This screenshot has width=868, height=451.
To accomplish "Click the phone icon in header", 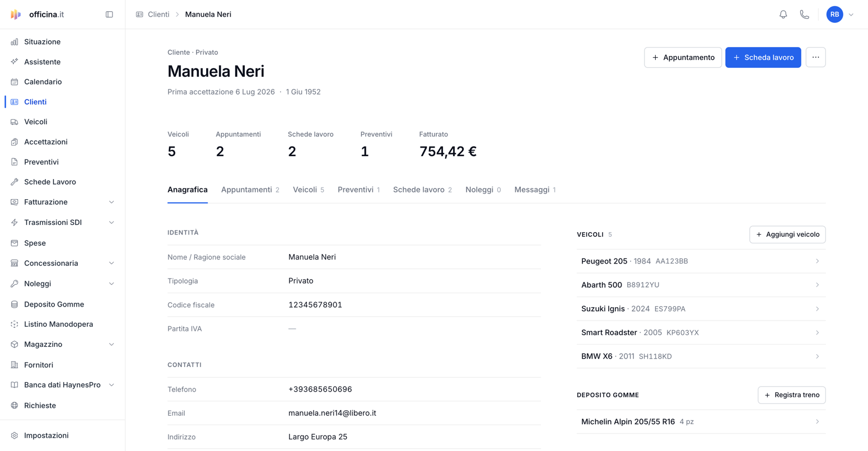I will 804,15.
